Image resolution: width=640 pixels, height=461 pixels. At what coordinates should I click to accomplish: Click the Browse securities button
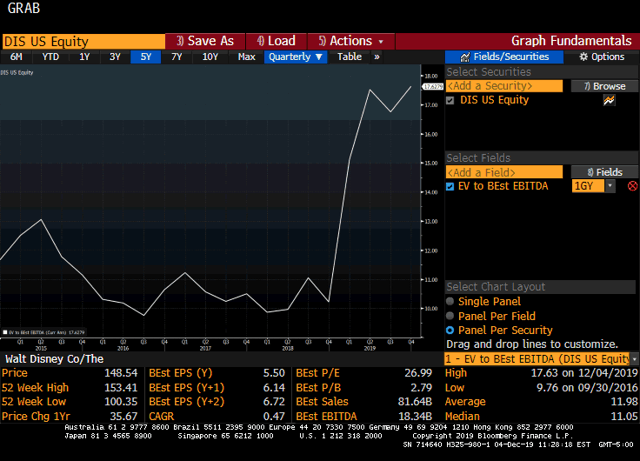click(604, 86)
